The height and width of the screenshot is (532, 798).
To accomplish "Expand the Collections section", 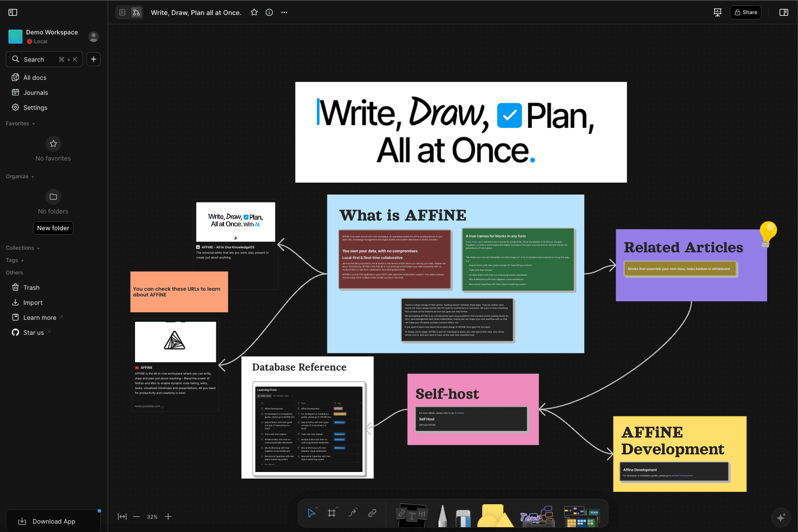I will pyautogui.click(x=23, y=248).
